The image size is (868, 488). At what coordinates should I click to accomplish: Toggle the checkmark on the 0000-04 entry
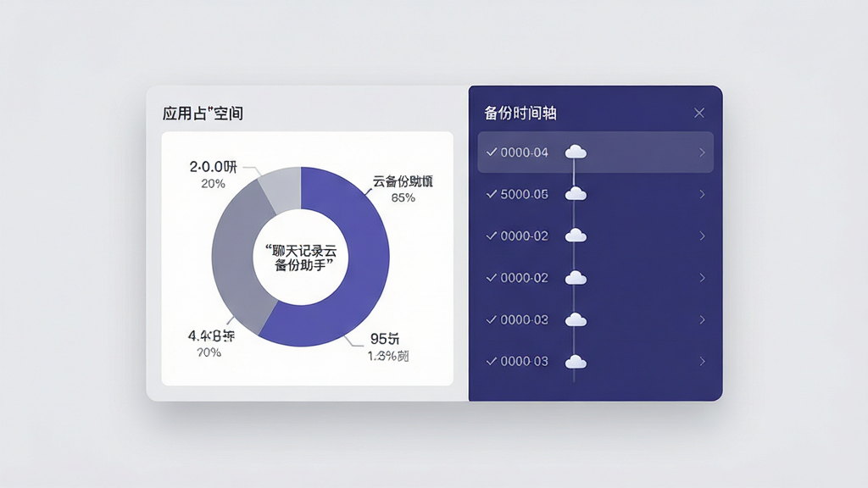(491, 152)
